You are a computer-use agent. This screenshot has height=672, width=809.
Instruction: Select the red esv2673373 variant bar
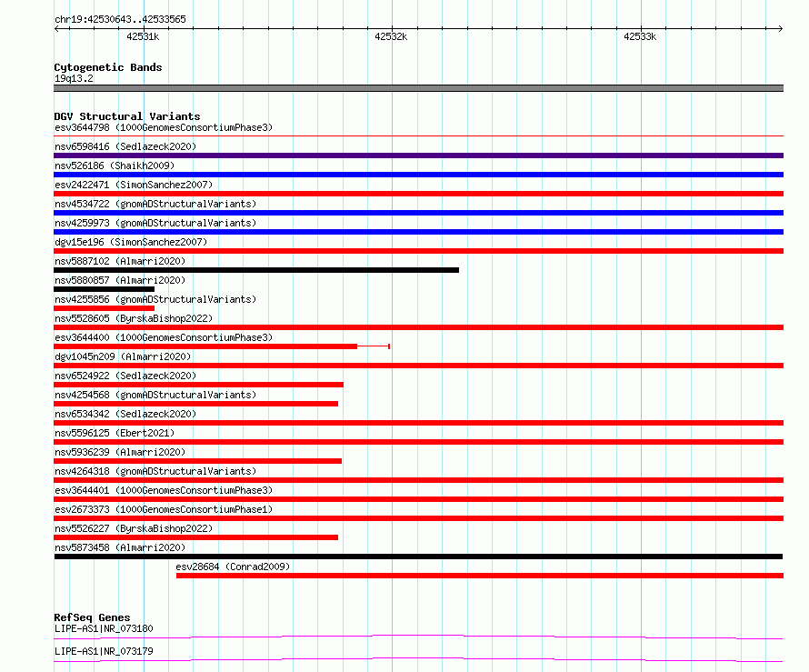point(418,518)
